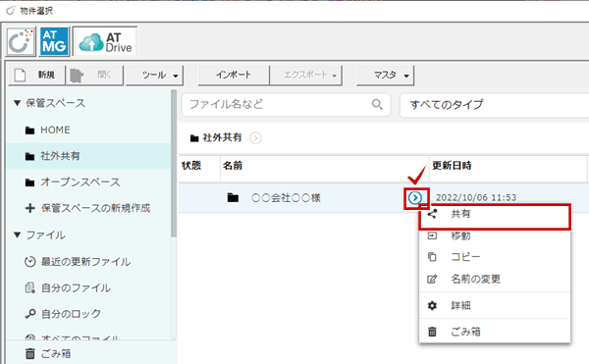Open 自分のロック
The width and height of the screenshot is (589, 364).
coord(63,314)
